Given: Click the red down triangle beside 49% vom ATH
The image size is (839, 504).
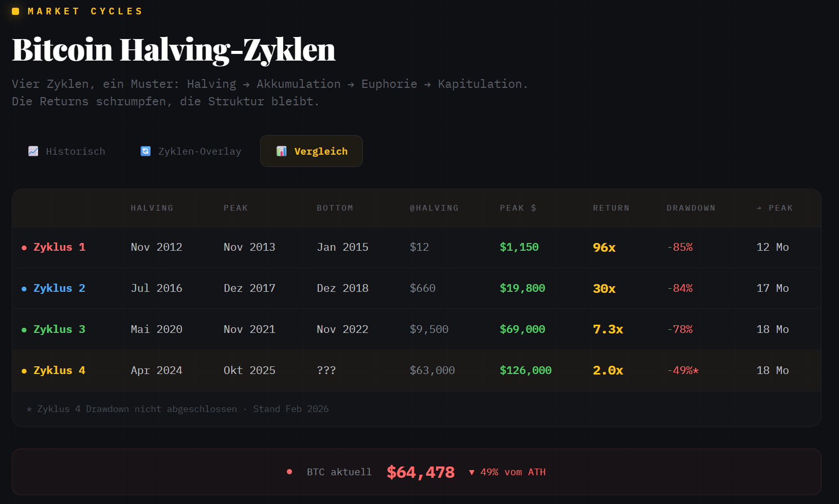Looking at the screenshot, I should [471, 472].
